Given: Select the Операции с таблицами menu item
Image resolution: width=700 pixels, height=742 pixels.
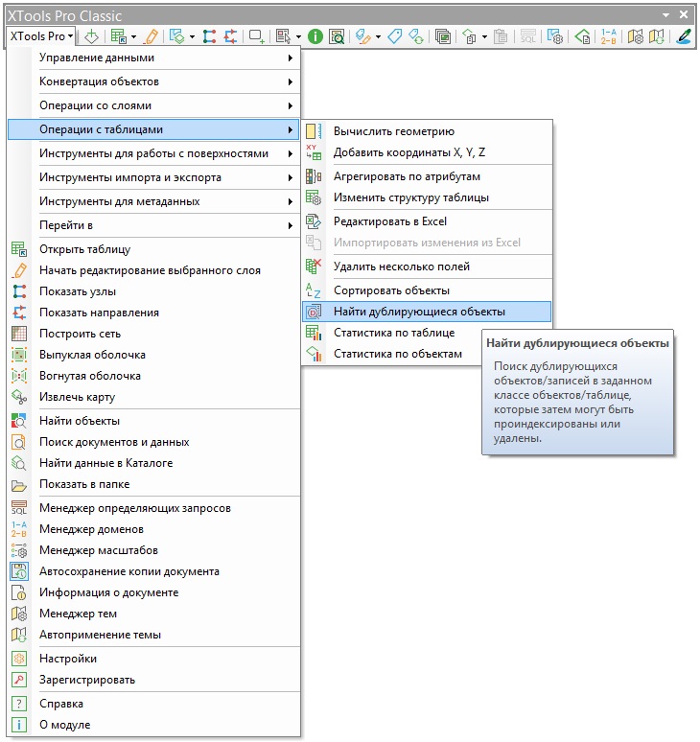Looking at the screenshot, I should tap(153, 129).
